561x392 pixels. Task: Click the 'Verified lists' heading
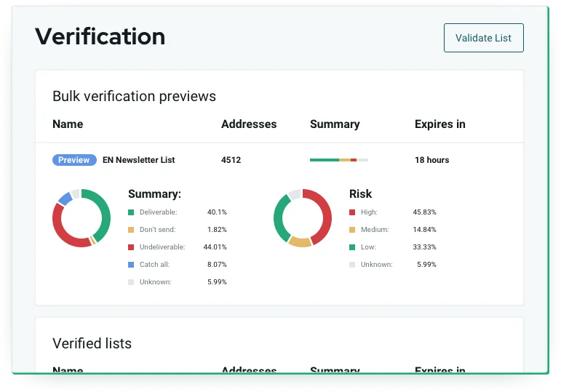tap(92, 343)
